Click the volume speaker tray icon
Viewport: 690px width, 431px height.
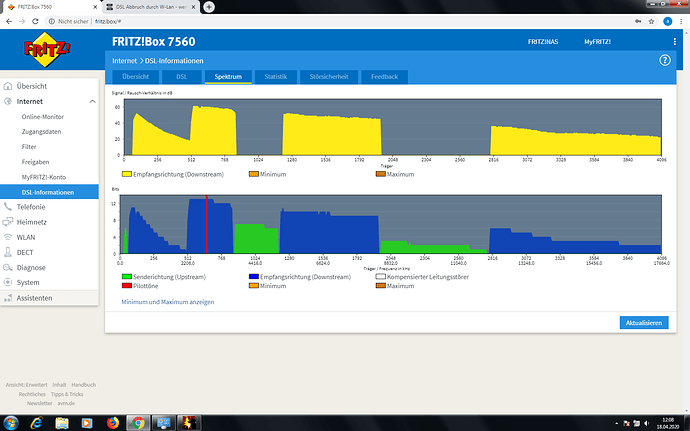(646, 424)
